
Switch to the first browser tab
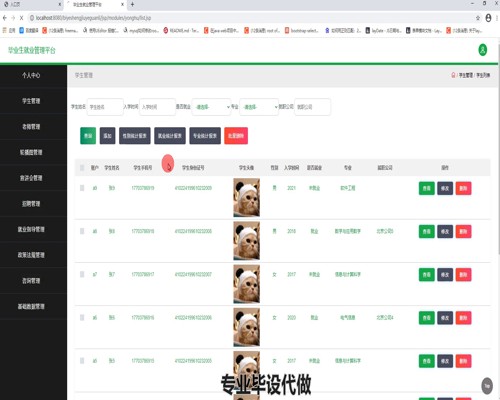tap(32, 4)
